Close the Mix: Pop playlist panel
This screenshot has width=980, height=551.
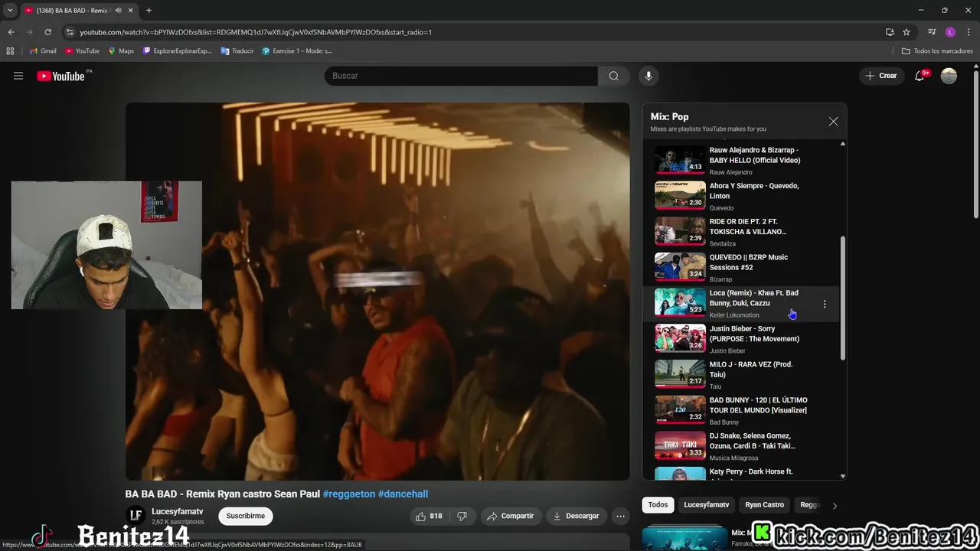click(833, 122)
